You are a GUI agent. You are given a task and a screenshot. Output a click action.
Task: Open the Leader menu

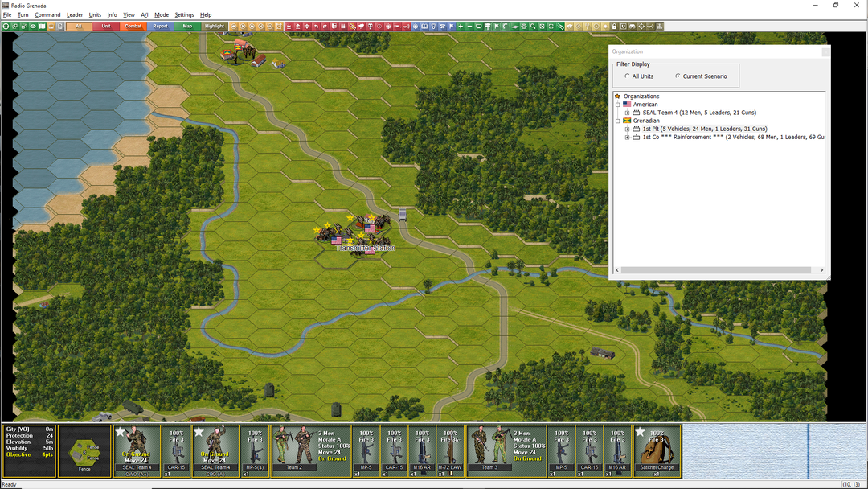point(75,15)
